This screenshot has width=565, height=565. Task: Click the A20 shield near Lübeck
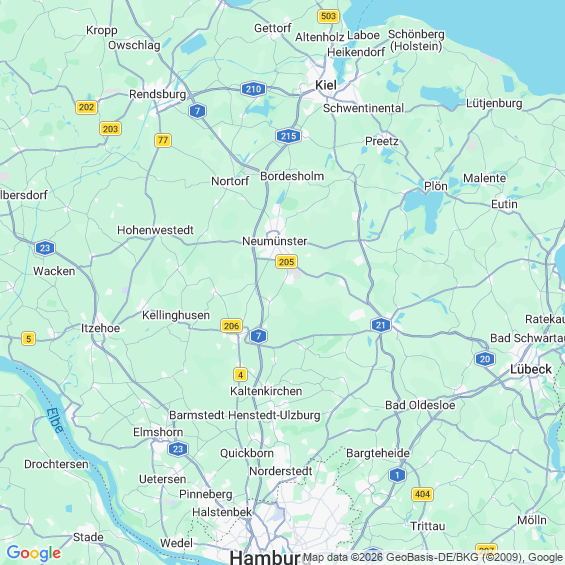tap(485, 359)
